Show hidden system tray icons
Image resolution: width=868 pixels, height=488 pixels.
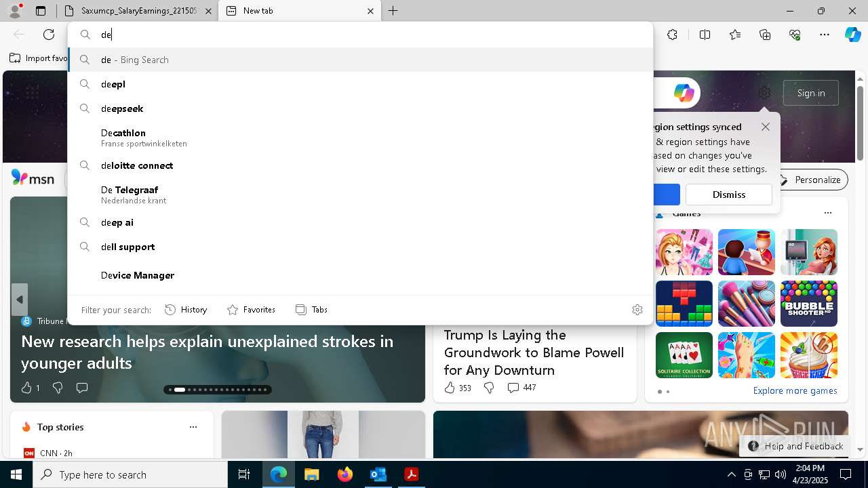731,474
